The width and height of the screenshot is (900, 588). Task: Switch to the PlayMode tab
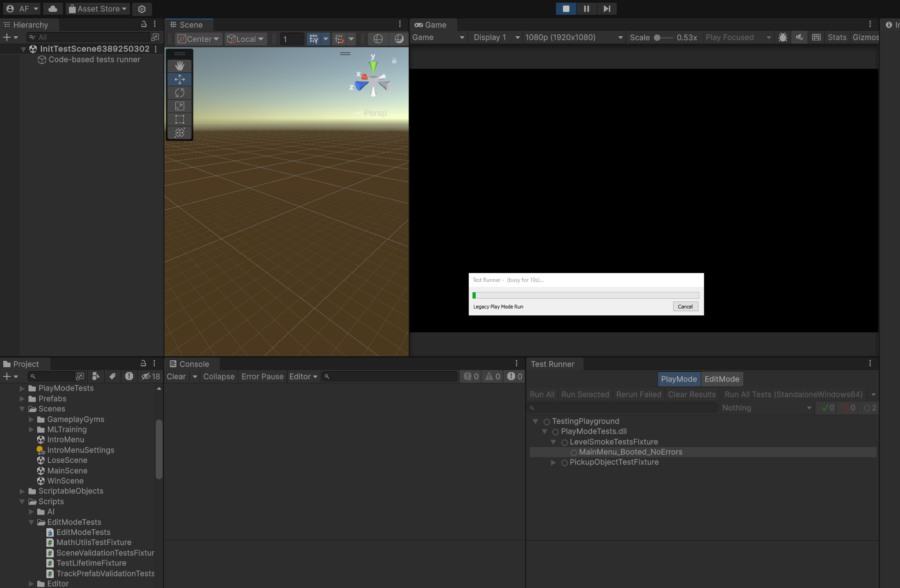tap(679, 379)
